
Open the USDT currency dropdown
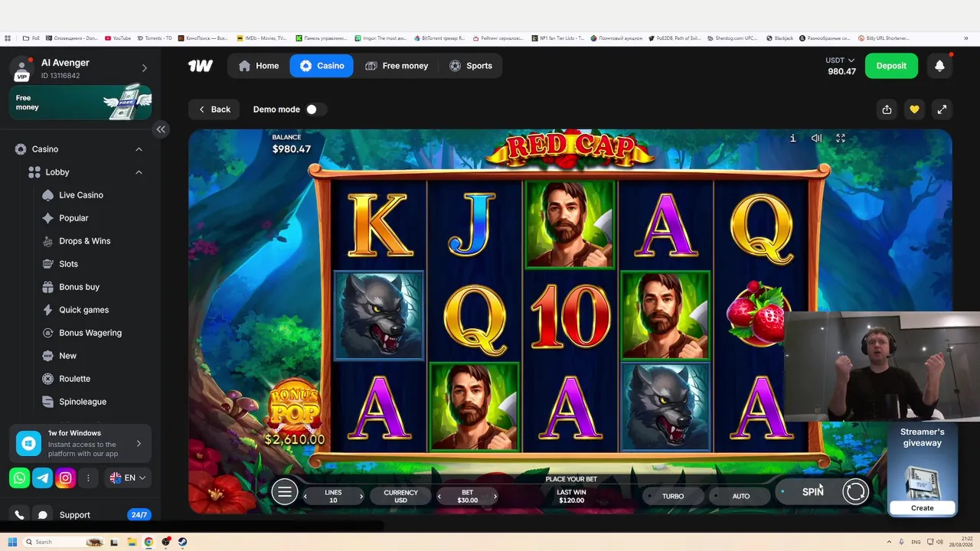(840, 60)
